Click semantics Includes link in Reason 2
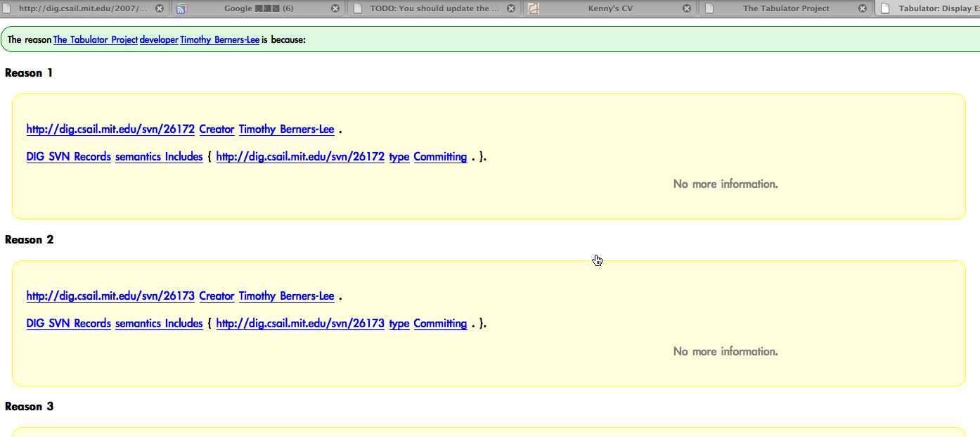Screen dimensions: 980x437 pos(159,324)
